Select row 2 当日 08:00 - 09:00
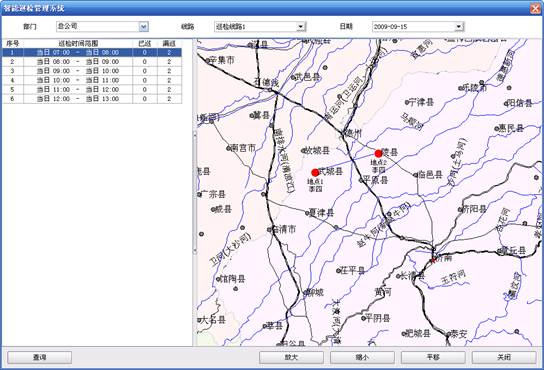 [92, 62]
